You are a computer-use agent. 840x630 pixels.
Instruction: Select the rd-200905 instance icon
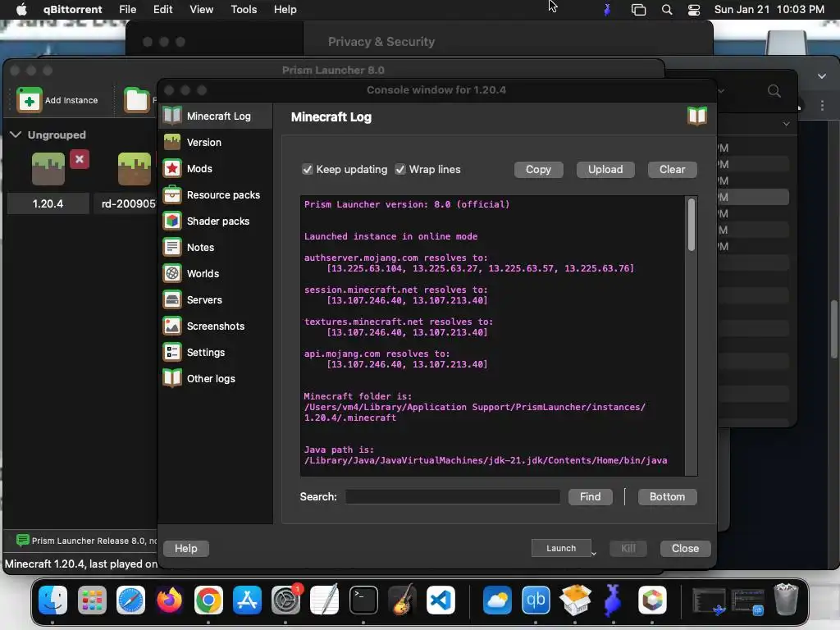coord(135,168)
